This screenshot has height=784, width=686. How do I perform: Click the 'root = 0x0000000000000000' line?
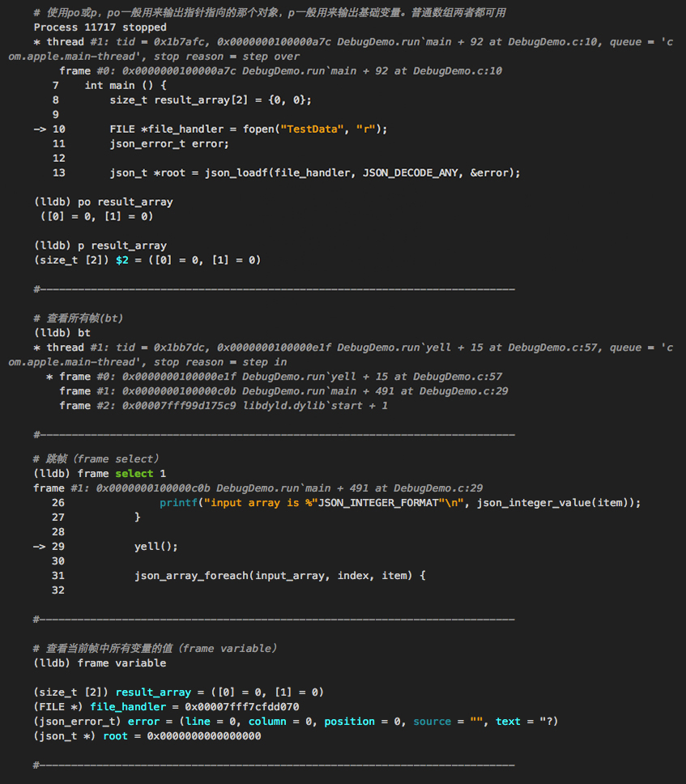181,736
